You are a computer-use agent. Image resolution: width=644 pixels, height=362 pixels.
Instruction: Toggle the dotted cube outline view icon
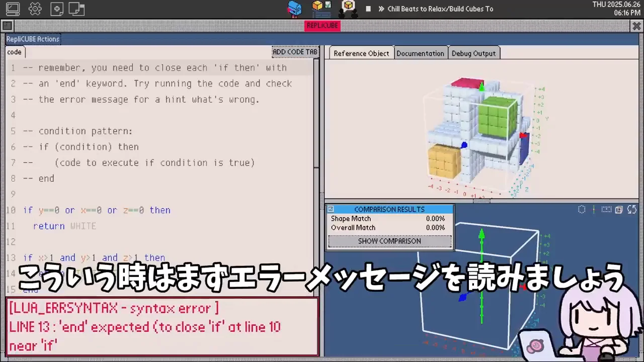[582, 210]
